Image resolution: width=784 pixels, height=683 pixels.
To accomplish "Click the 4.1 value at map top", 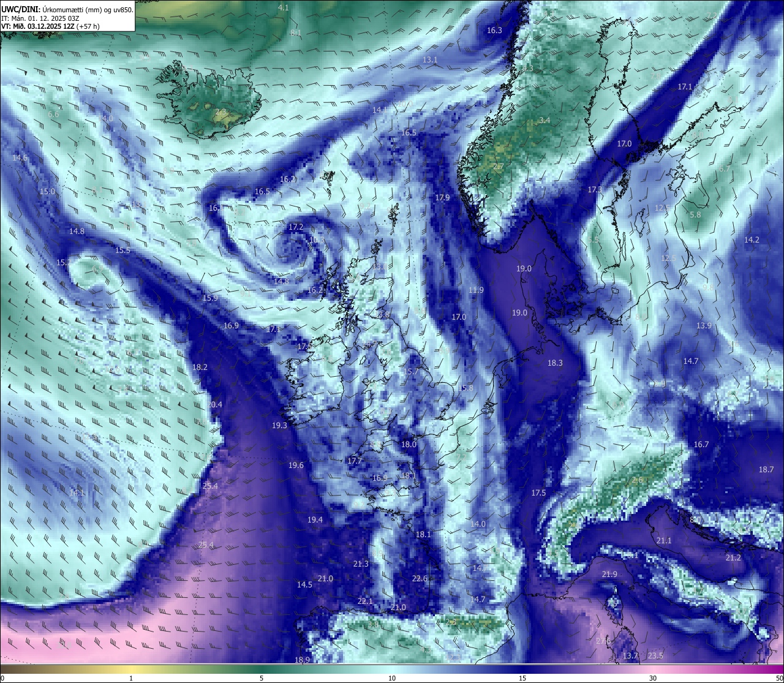I will click(283, 7).
